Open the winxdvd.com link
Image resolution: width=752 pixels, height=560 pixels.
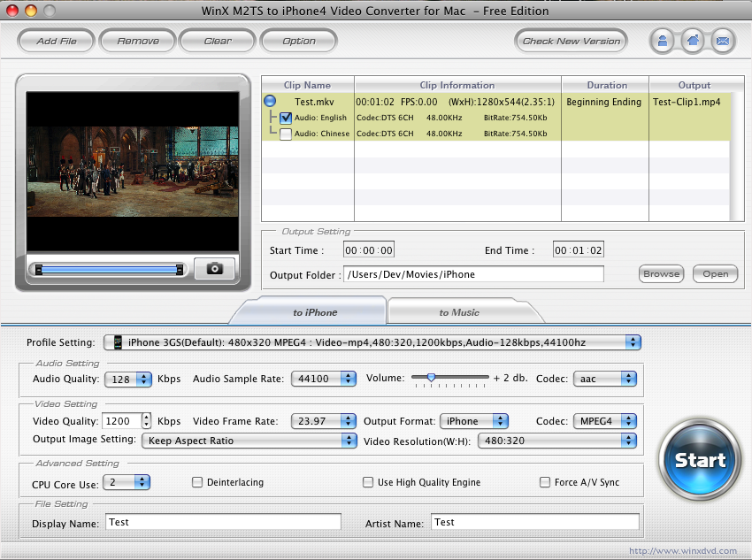(683, 551)
